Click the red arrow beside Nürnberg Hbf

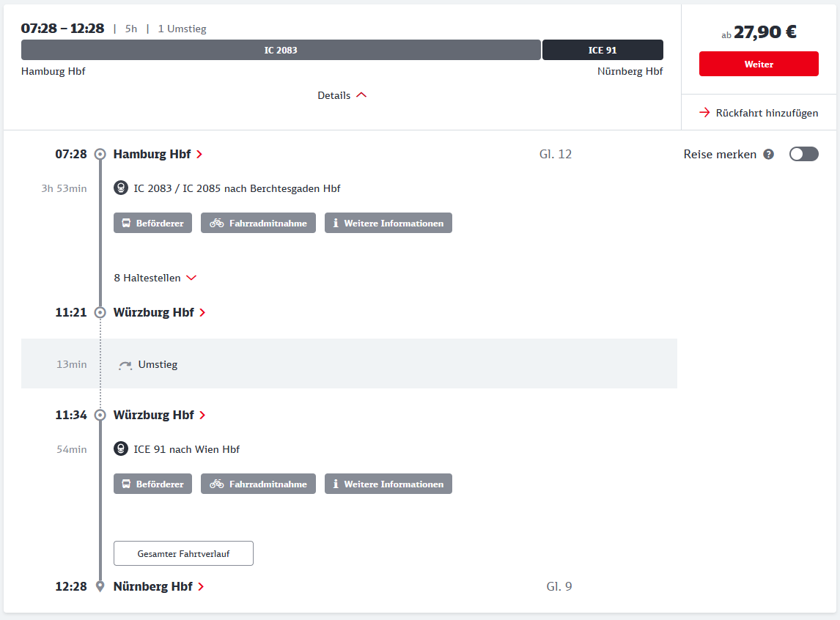201,587
